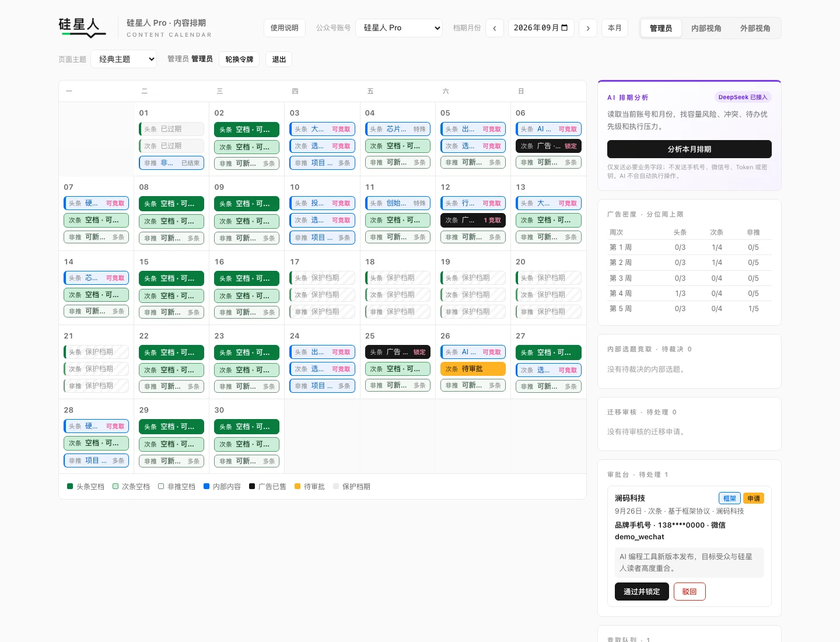Image resolution: width=840 pixels, height=642 pixels.
Task: Click the 内部内容 blue legend swatch
Action: coord(206,486)
